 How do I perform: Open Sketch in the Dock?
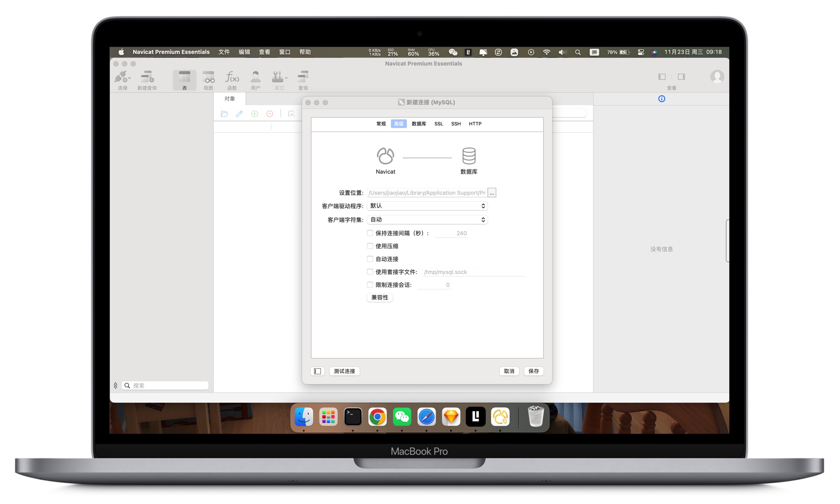click(x=451, y=417)
